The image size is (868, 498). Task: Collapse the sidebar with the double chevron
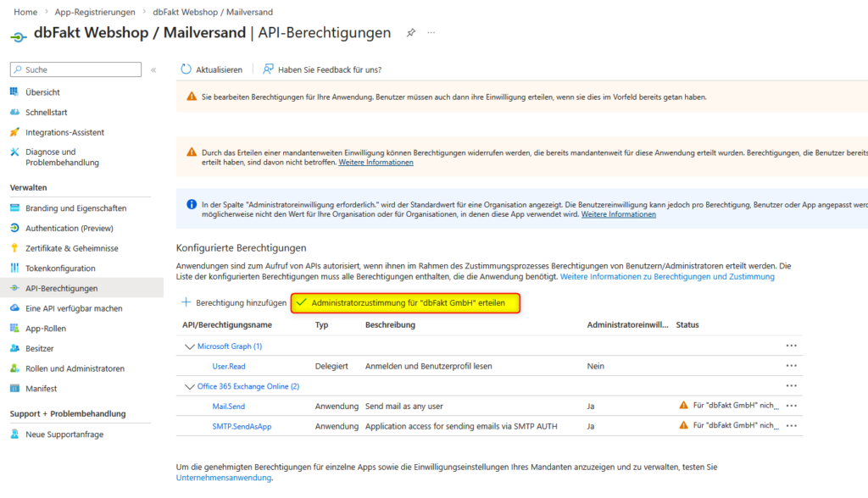(x=153, y=70)
